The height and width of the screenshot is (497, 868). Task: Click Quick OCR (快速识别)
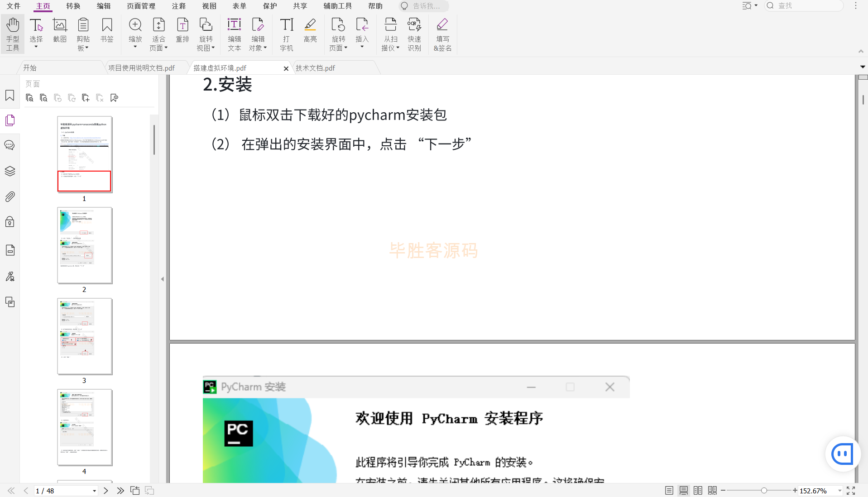click(414, 34)
